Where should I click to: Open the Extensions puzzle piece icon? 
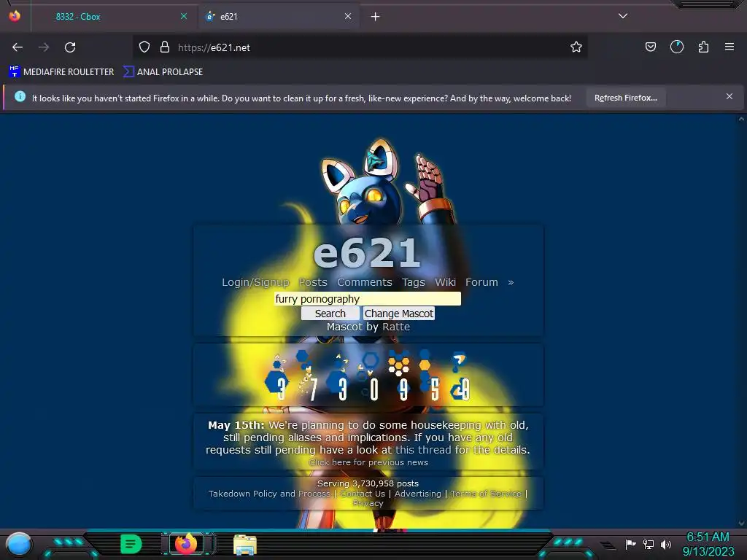pyautogui.click(x=703, y=47)
